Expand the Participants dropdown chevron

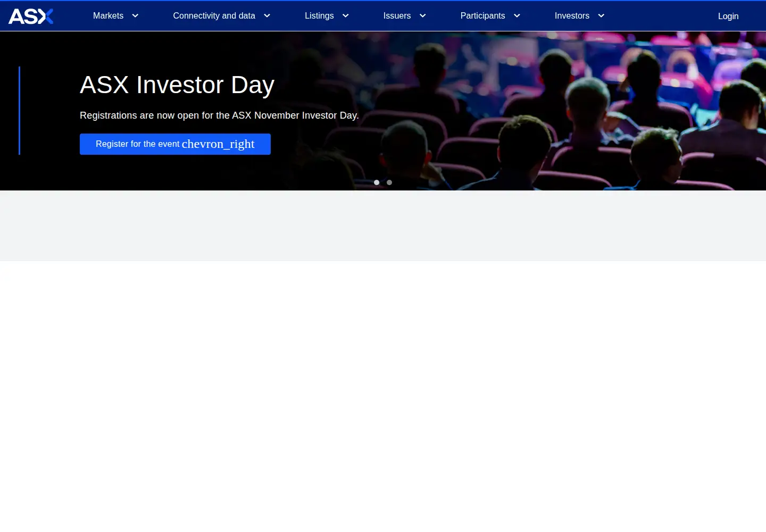pos(517,16)
